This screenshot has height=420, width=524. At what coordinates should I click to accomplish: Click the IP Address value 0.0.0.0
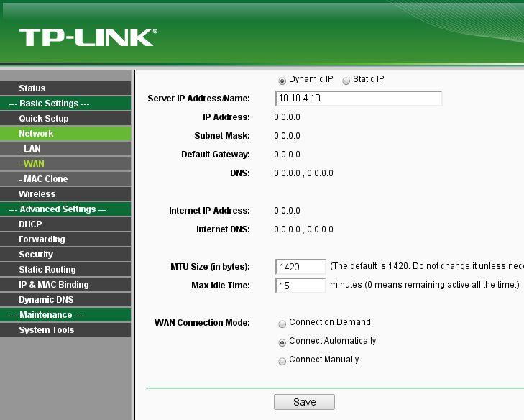coord(287,117)
